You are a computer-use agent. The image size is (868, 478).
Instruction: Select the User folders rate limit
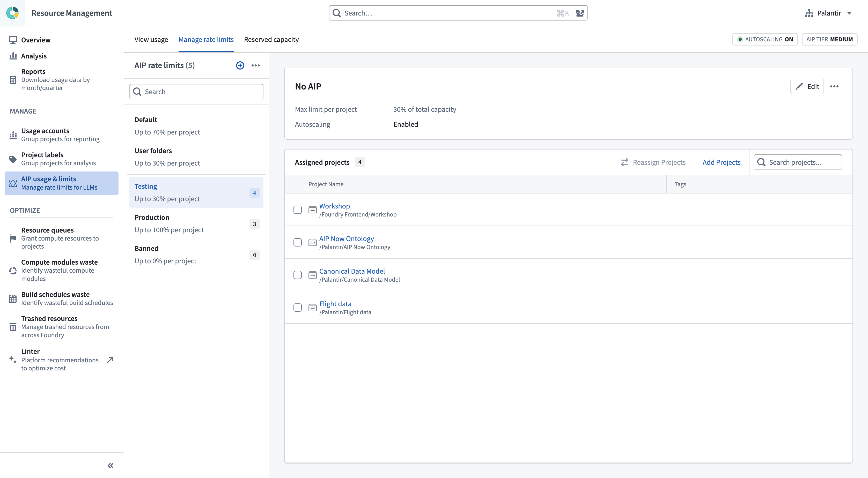(x=196, y=157)
